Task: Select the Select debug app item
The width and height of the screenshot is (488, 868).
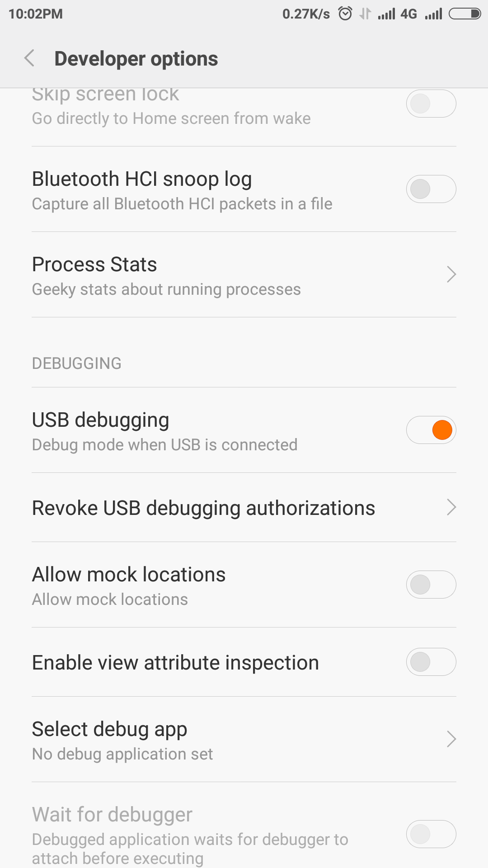Action: pyautogui.click(x=123, y=740)
